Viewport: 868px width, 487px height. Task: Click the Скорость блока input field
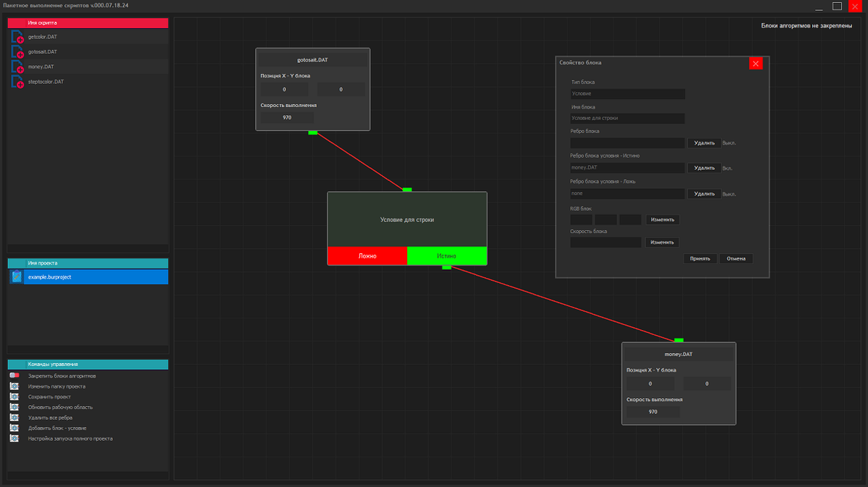[605, 242]
